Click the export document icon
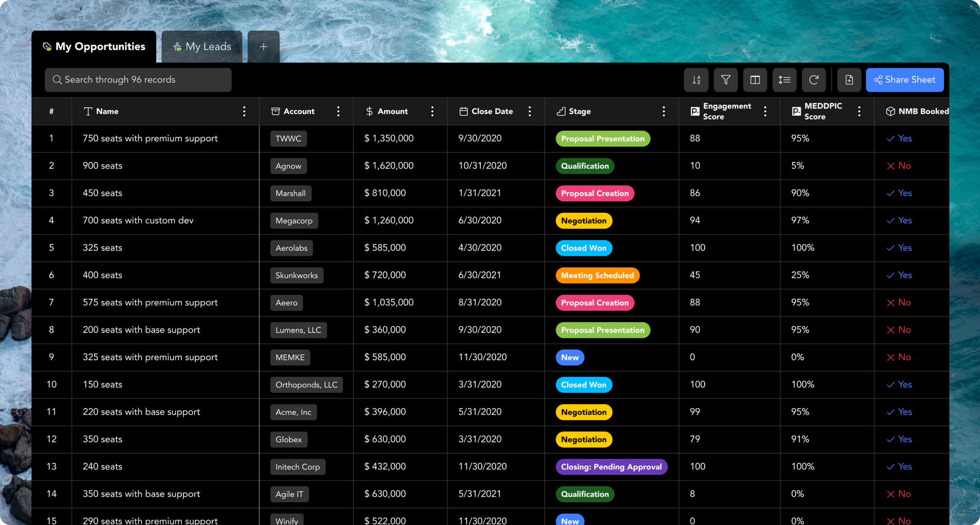Screen dimensions: 980x525 [849, 80]
